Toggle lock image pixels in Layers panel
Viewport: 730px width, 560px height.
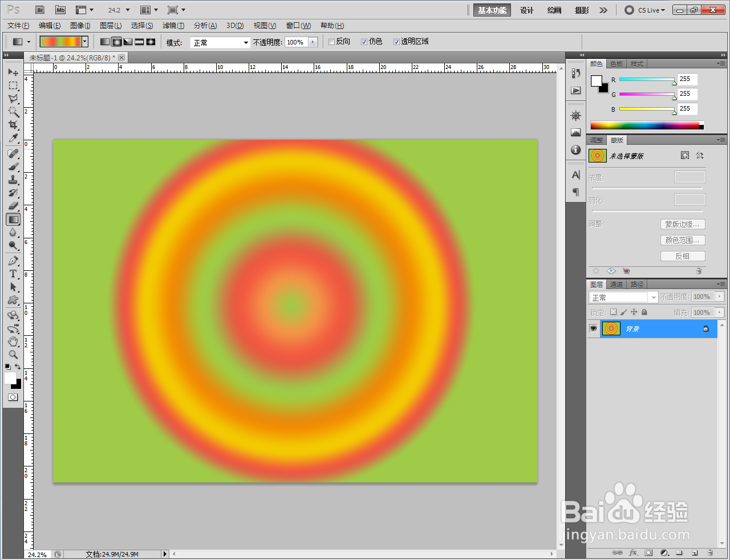(x=623, y=312)
